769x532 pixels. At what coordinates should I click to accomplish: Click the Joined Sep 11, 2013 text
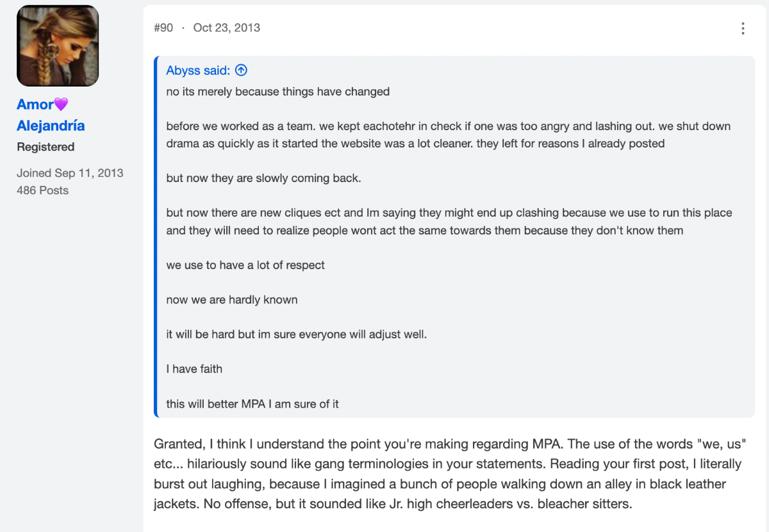(70, 173)
